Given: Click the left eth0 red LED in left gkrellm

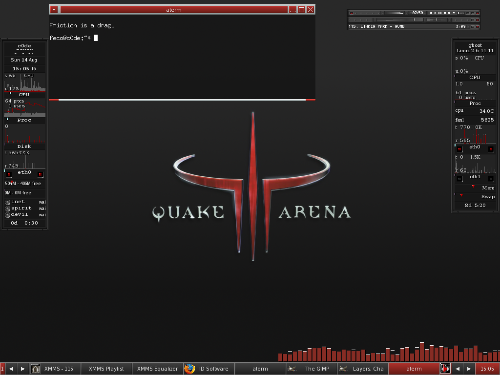Looking at the screenshot, I should point(9,174).
